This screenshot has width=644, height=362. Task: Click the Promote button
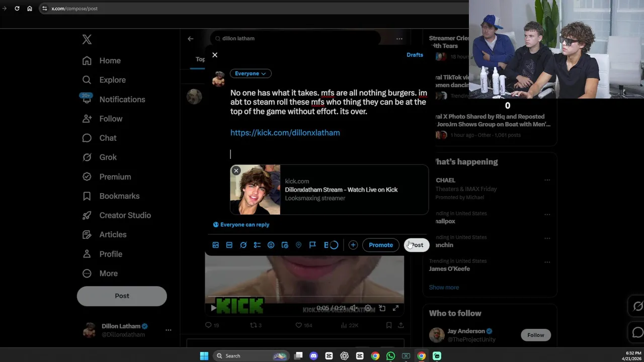point(381,245)
